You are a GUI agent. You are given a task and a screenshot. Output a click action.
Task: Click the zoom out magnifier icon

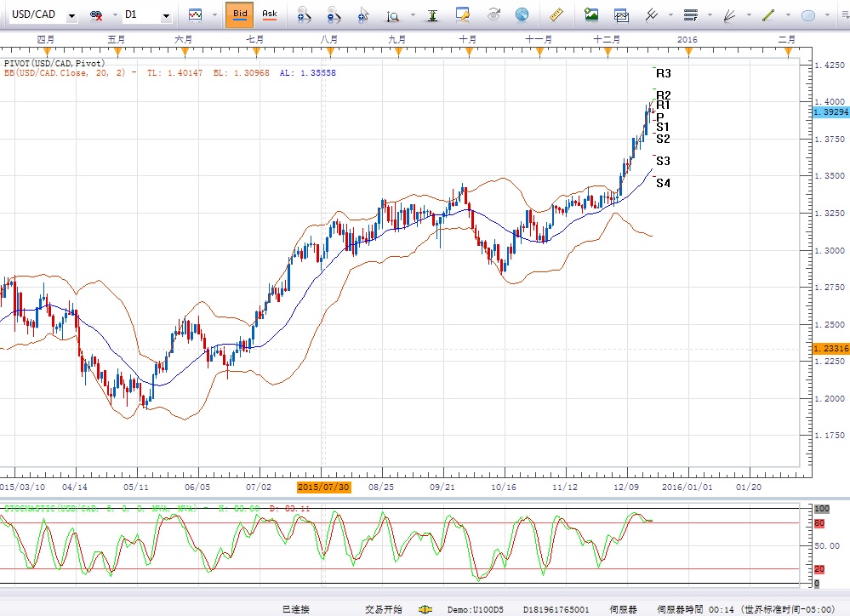(333, 14)
